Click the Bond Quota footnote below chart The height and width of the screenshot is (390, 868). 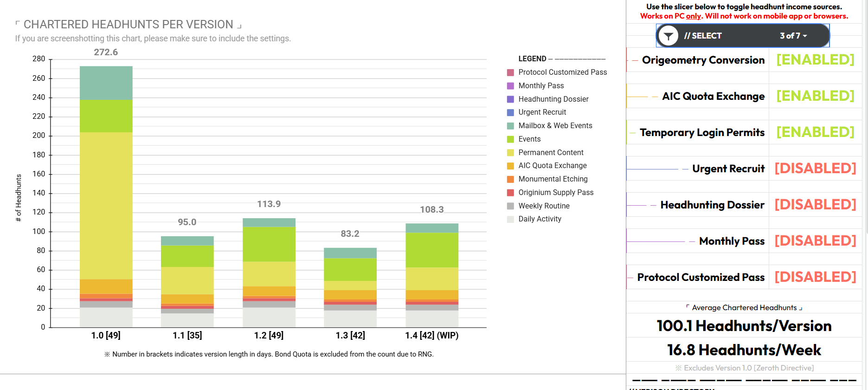tap(269, 354)
